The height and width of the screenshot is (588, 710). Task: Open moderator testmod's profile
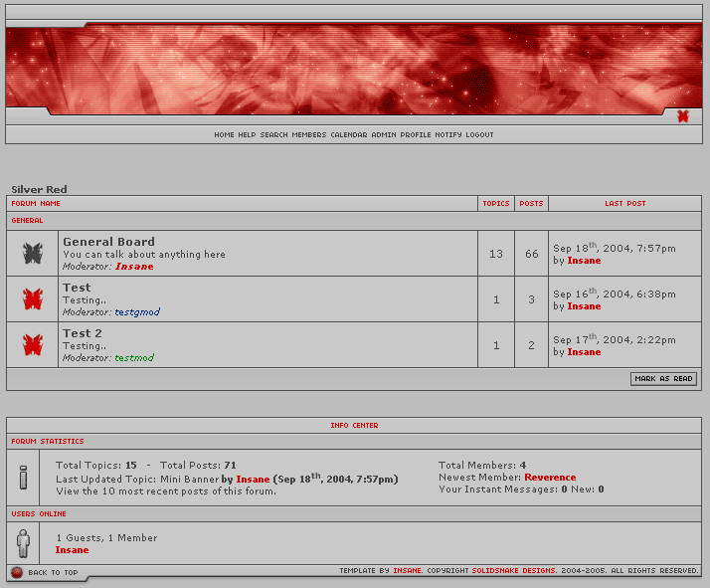[134, 358]
